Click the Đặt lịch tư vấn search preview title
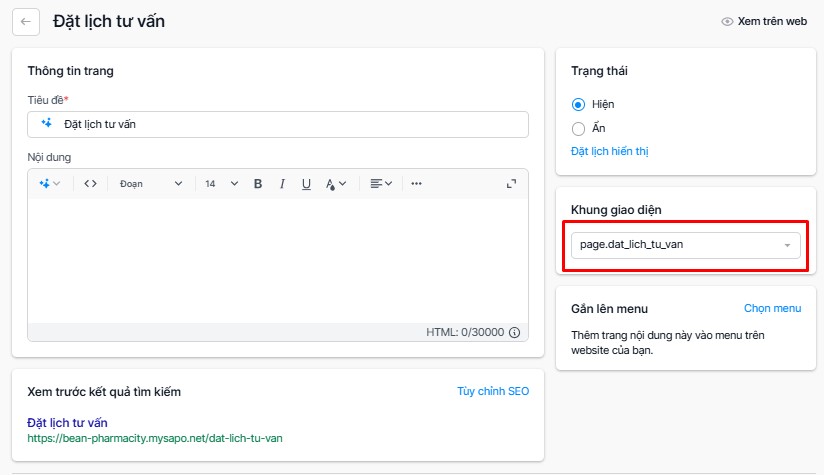The height and width of the screenshot is (475, 824). click(x=67, y=423)
